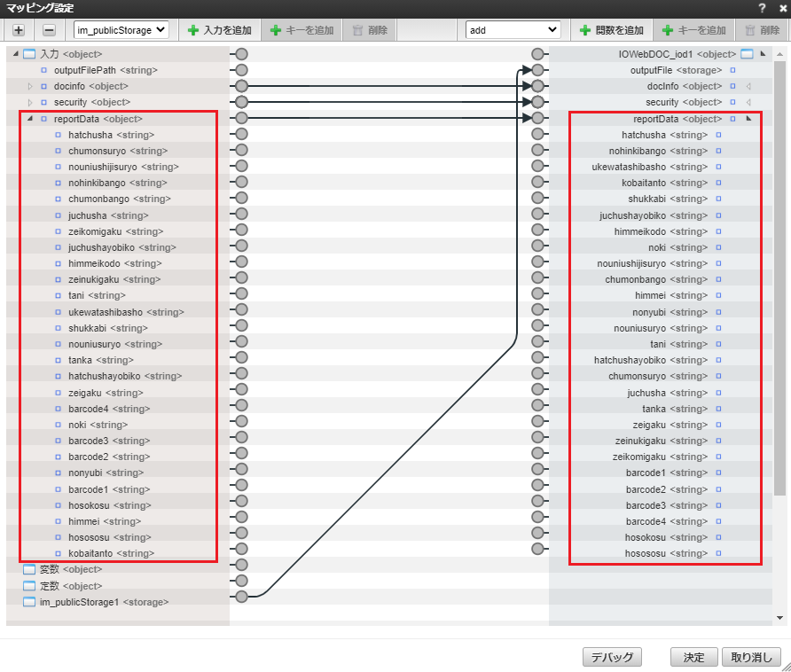
Task: Click square icon beside left tanka
Action: (58, 360)
